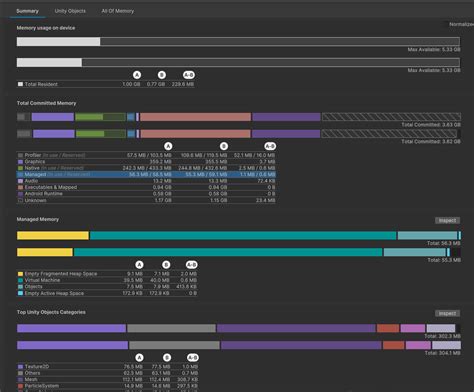Click the Graphics color swatch in legend
This screenshot has height=392, width=474.
(20, 162)
